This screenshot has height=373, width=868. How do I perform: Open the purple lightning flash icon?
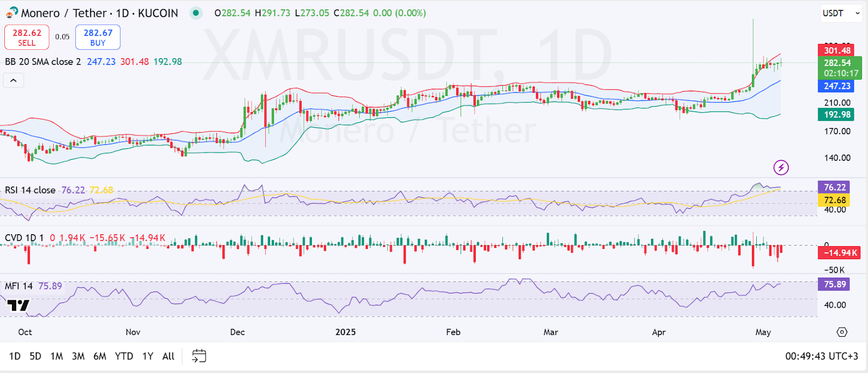(x=781, y=168)
